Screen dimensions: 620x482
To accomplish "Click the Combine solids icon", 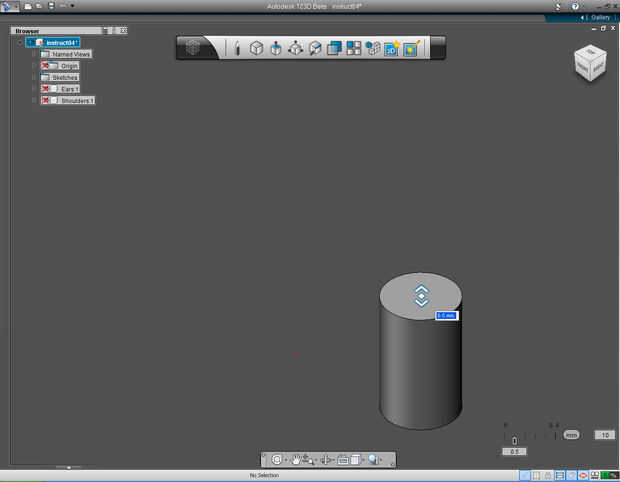I will pos(335,48).
